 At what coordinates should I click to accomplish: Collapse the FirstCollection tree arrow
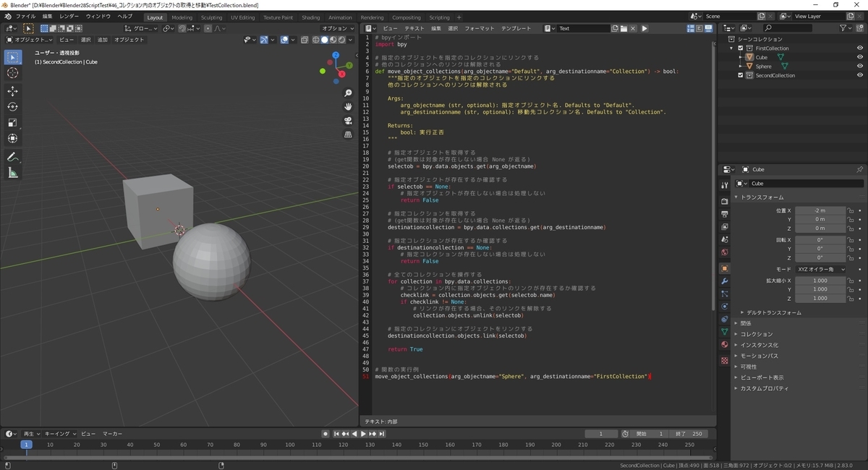(x=733, y=48)
